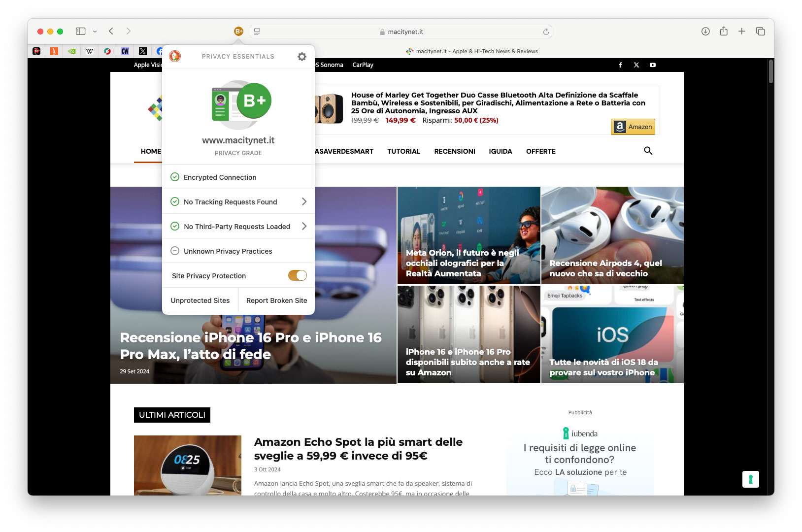The width and height of the screenshot is (802, 532).
Task: Select TUTORIAL in the site navigation
Action: [403, 151]
